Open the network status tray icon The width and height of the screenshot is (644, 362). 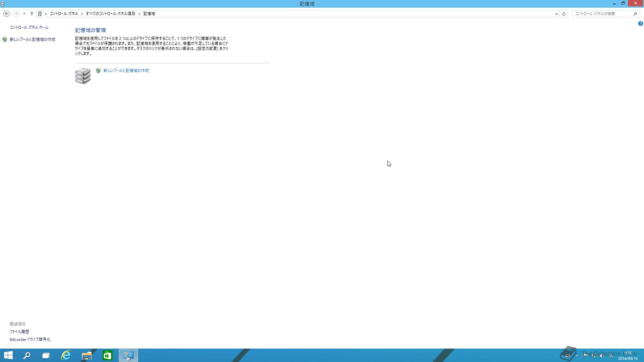594,356
